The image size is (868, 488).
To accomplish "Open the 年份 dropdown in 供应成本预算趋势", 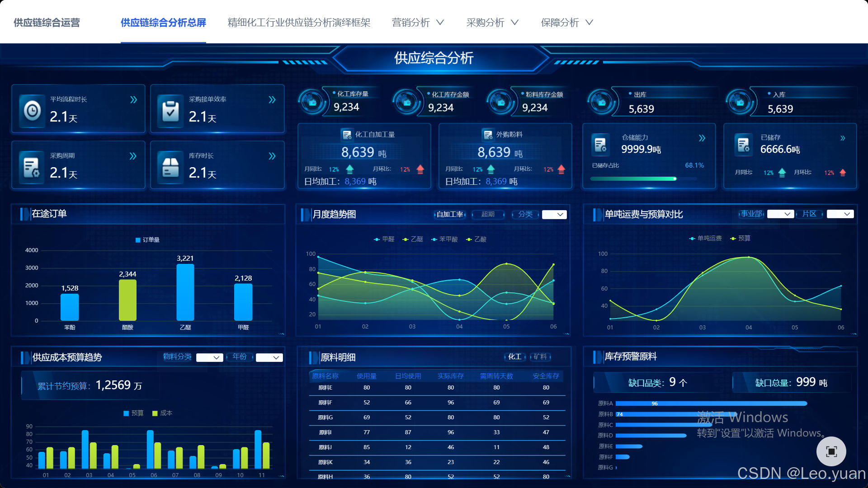I will pyautogui.click(x=269, y=357).
